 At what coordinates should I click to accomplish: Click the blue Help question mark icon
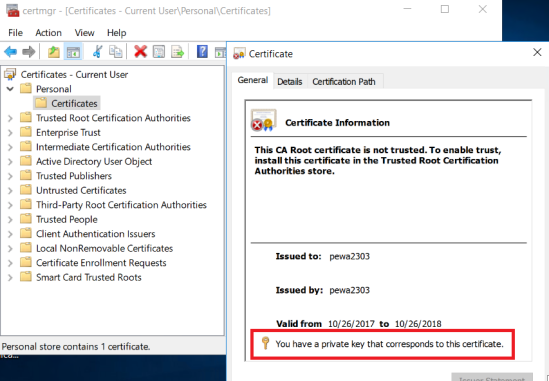(202, 52)
